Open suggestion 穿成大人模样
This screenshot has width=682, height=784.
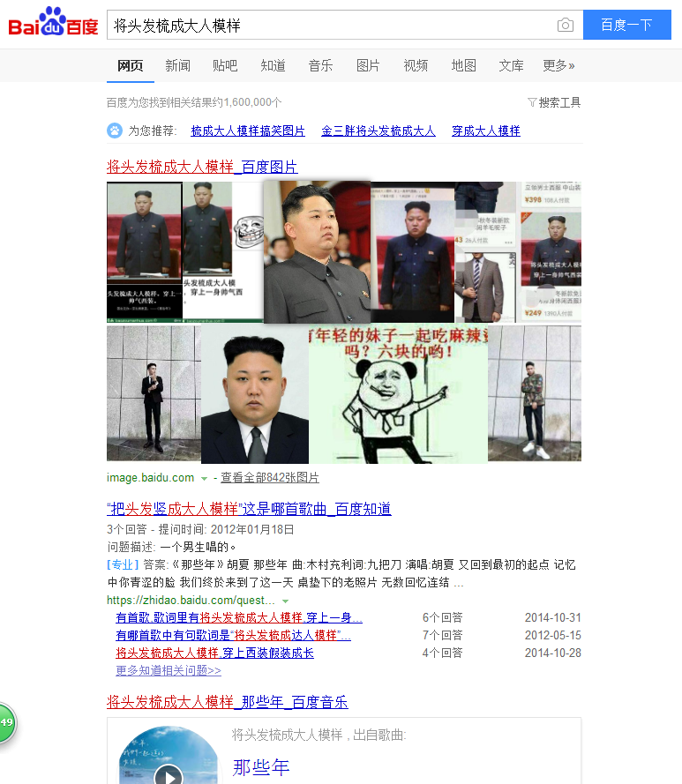click(486, 131)
